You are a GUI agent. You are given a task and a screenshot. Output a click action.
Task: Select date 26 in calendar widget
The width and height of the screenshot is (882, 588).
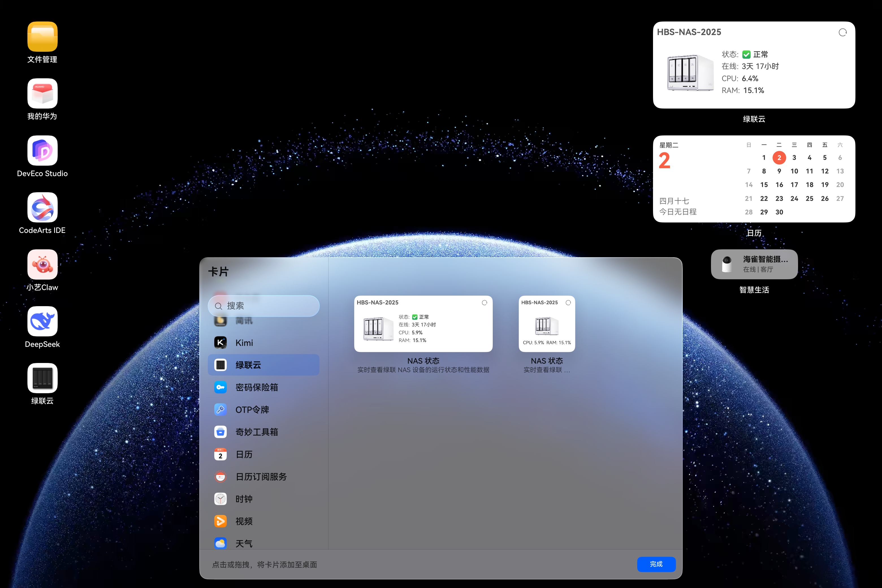point(825,199)
